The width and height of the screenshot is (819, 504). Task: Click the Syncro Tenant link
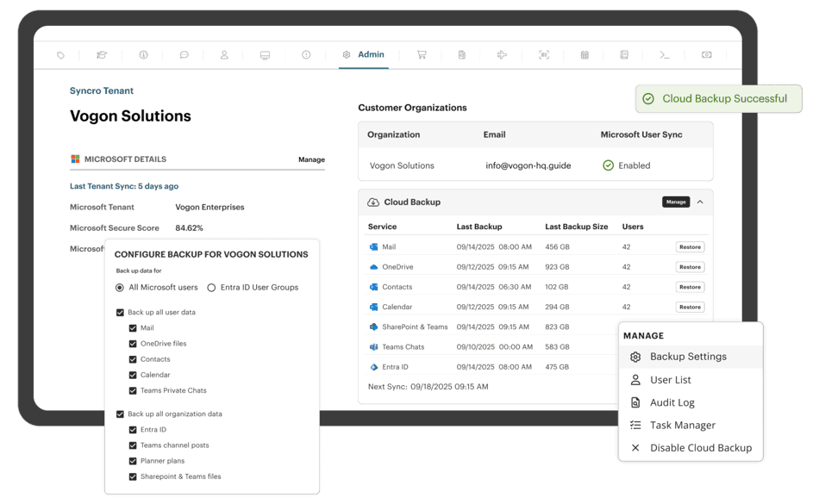click(102, 90)
